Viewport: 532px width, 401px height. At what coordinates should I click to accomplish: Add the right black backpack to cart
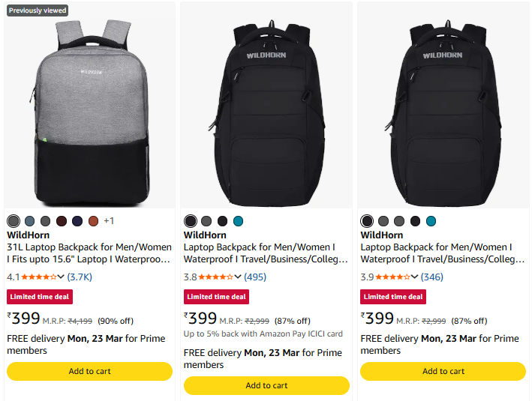click(x=443, y=371)
